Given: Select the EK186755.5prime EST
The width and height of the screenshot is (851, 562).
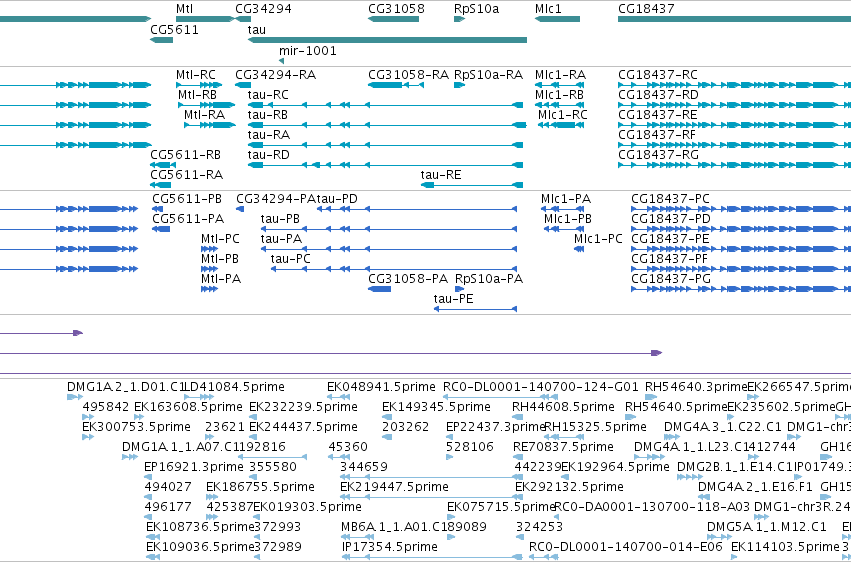Looking at the screenshot, I should 212,497.
